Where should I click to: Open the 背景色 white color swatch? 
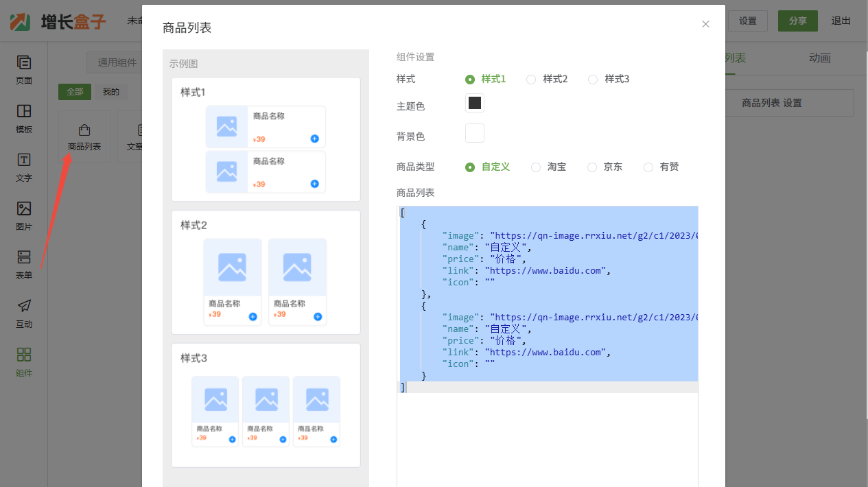tap(475, 133)
